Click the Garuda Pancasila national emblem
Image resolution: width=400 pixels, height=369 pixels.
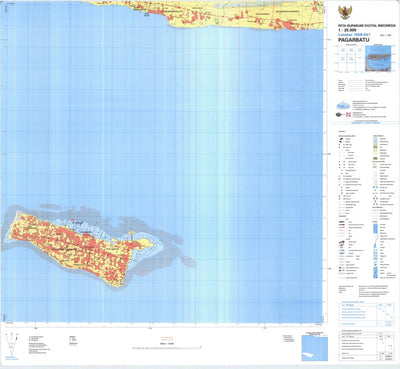pos(345,13)
